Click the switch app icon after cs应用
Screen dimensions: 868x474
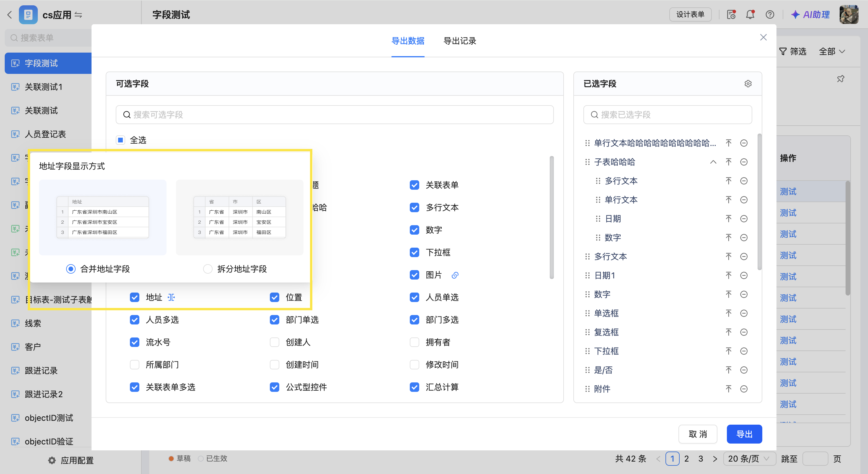tap(78, 14)
